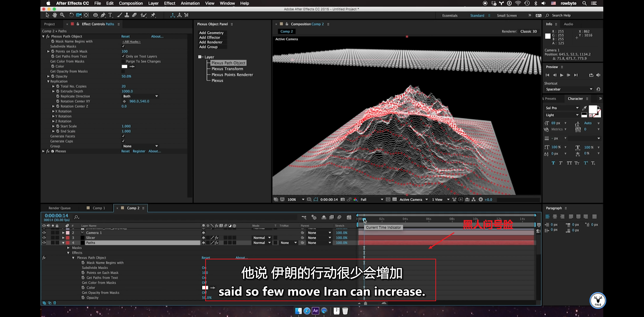Take a snapshot in the composition viewer
The height and width of the screenshot is (317, 644).
[x=343, y=199]
